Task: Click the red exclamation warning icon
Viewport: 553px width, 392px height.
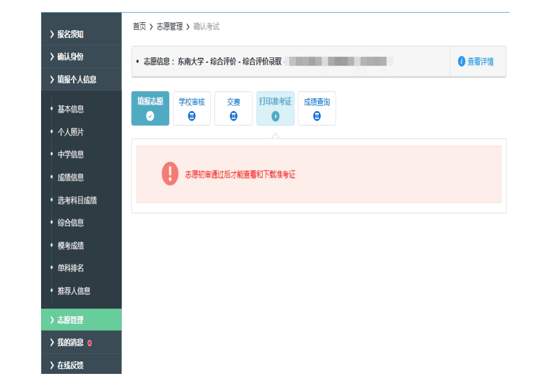Action: [170, 174]
